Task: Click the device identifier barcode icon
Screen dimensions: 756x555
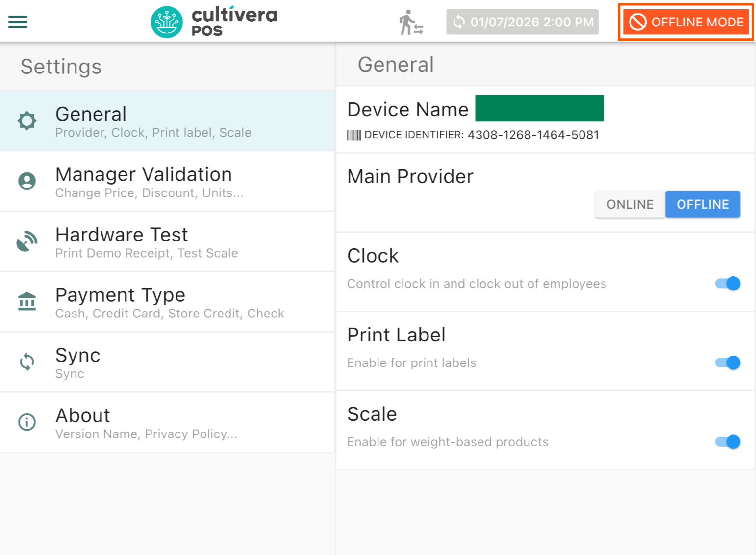Action: pos(353,135)
